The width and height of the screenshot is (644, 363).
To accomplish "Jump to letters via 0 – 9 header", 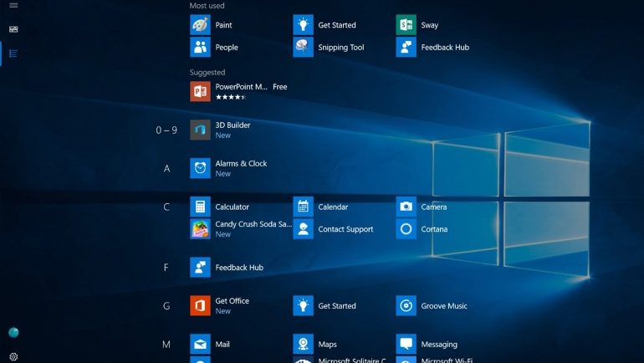I will pos(166,130).
